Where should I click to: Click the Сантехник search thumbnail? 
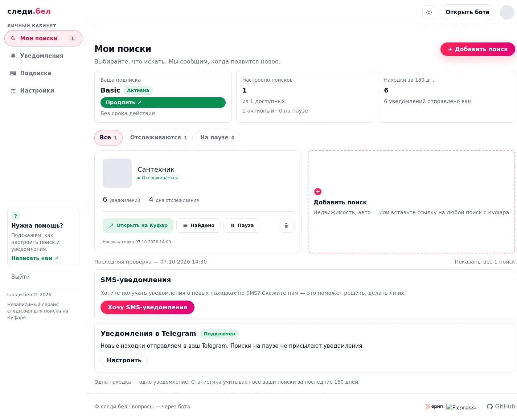117,173
